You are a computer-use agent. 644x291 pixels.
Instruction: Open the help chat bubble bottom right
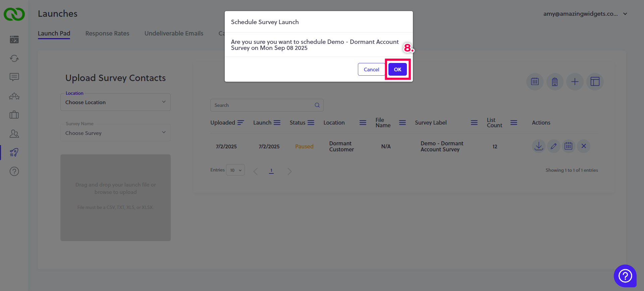tap(625, 276)
